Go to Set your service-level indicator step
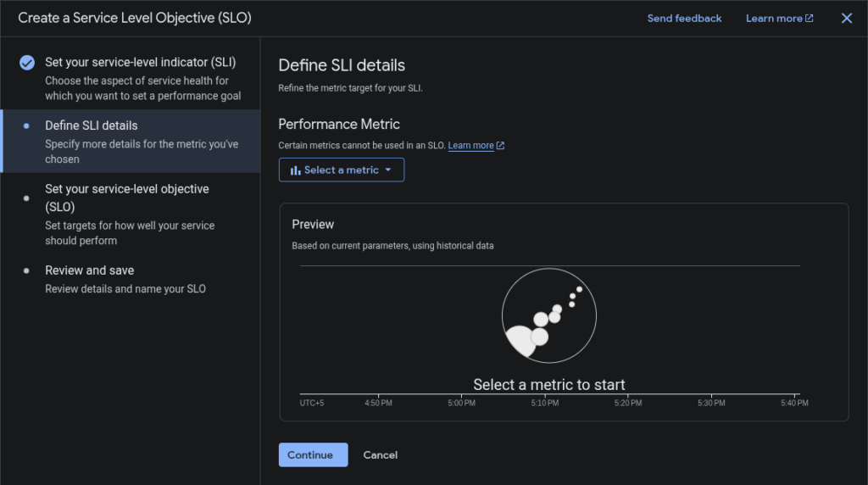This screenshot has width=868, height=485. (x=140, y=63)
